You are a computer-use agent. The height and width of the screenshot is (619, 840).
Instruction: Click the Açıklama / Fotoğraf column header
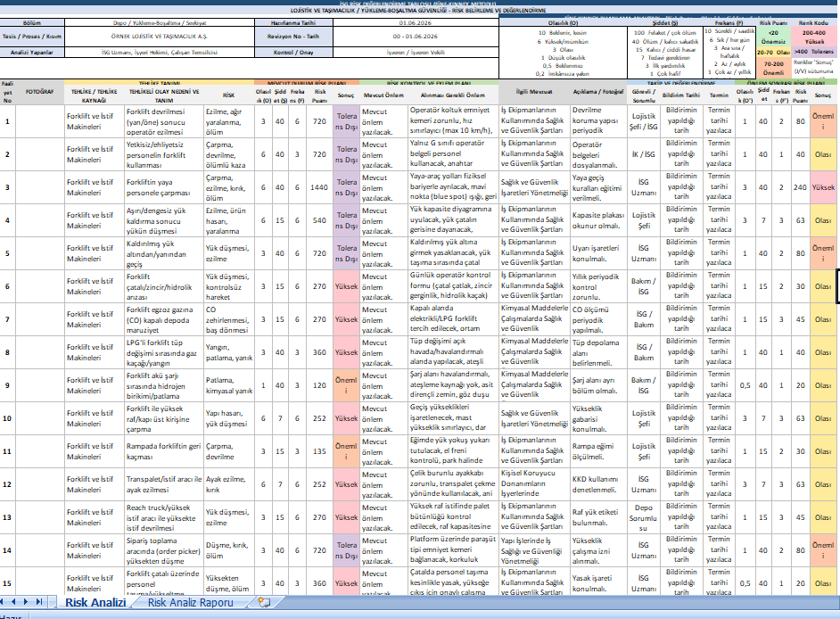tap(597, 92)
